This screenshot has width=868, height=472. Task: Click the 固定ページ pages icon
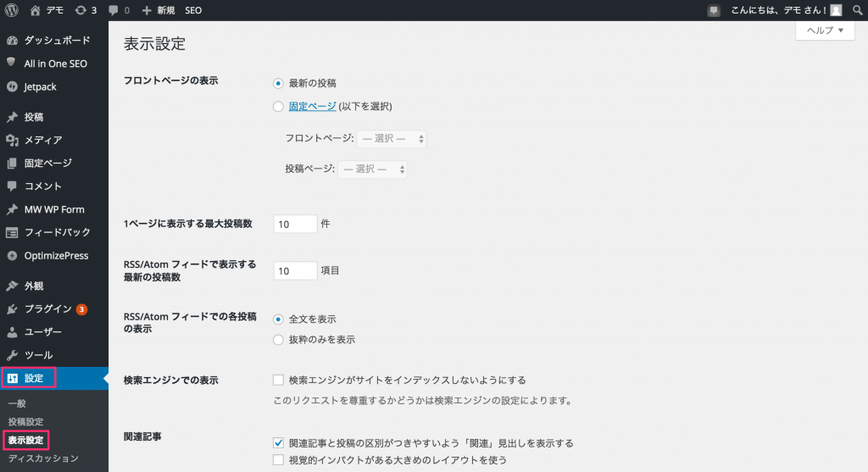(12, 164)
